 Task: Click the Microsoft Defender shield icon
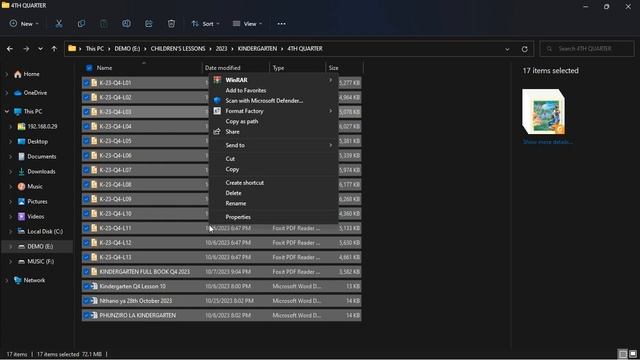coord(217,100)
